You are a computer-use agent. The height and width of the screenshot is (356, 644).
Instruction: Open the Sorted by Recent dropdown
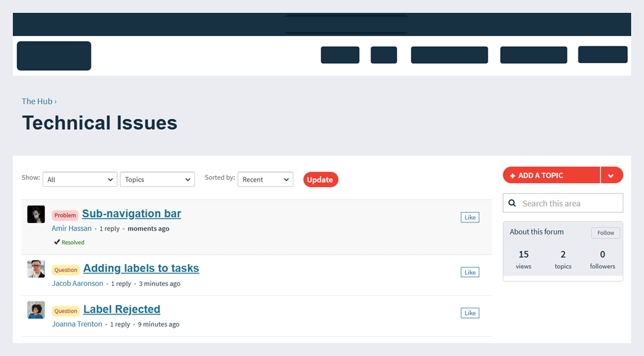[265, 179]
